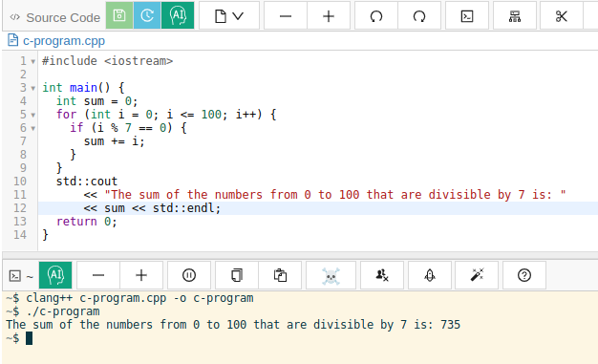The width and height of the screenshot is (598, 364).
Task: Click "int sum = 0;" on line 4
Action: 96,101
